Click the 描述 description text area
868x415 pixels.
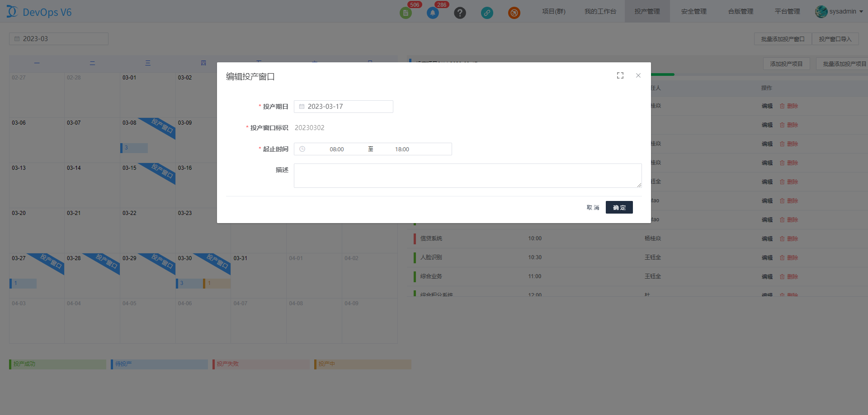click(x=467, y=175)
